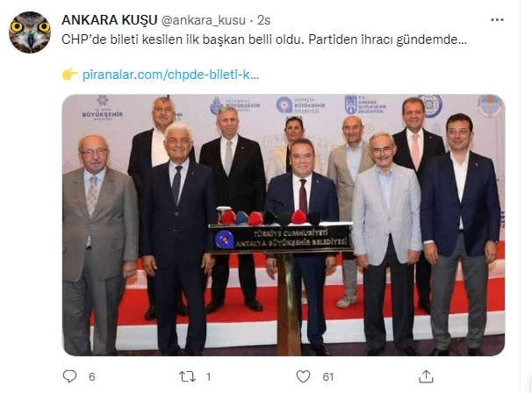
Task: Open the attached group photo
Action: 284,225
